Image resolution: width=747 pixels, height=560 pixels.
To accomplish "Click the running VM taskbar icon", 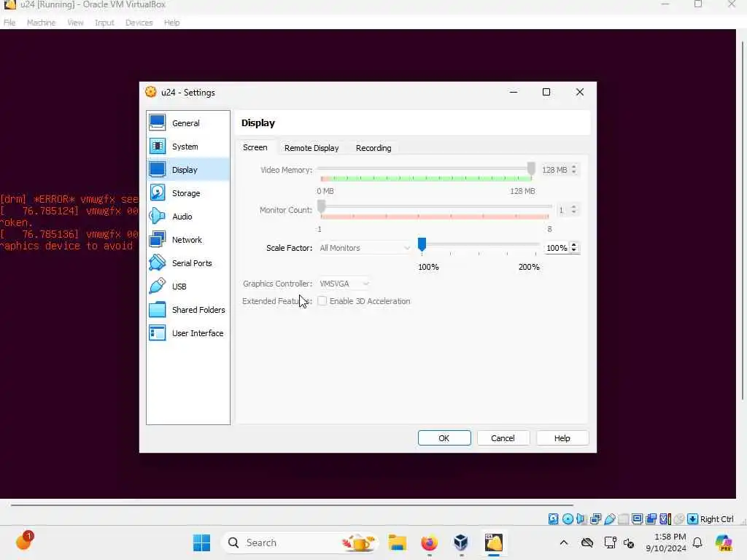I will [x=494, y=542].
